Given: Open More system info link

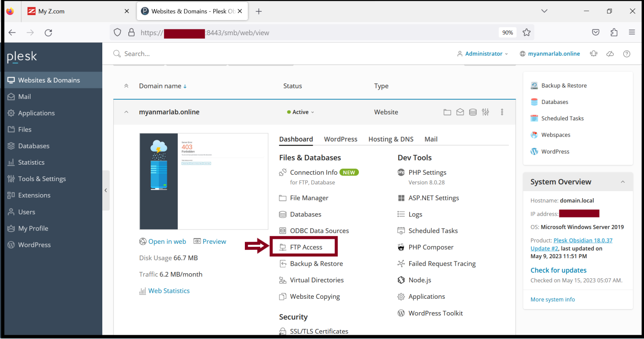Looking at the screenshot, I should pos(553,299).
